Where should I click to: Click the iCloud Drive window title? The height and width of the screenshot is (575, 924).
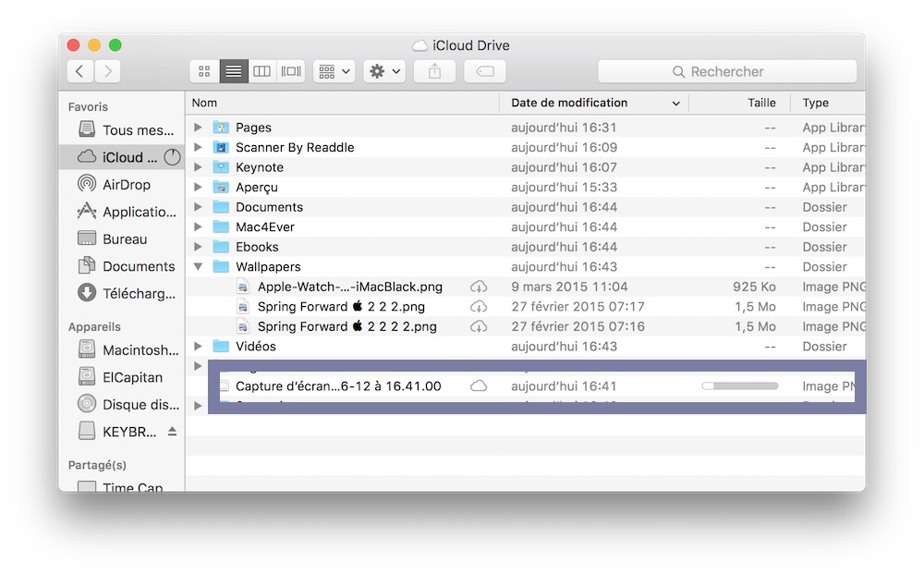pyautogui.click(x=461, y=45)
